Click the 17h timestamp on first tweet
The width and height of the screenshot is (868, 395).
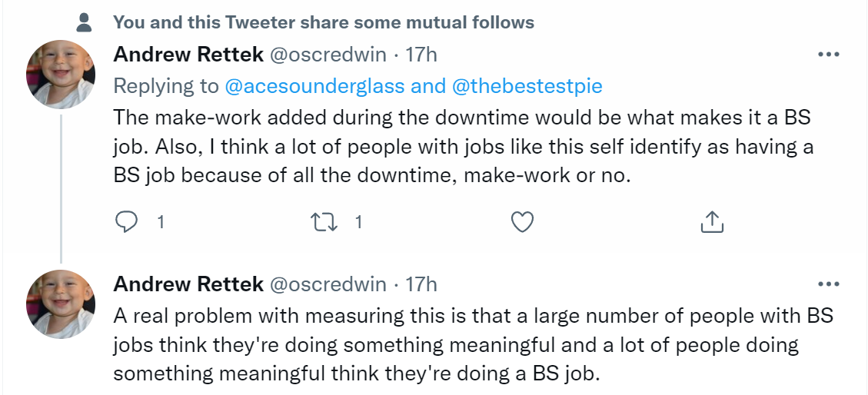(421, 55)
